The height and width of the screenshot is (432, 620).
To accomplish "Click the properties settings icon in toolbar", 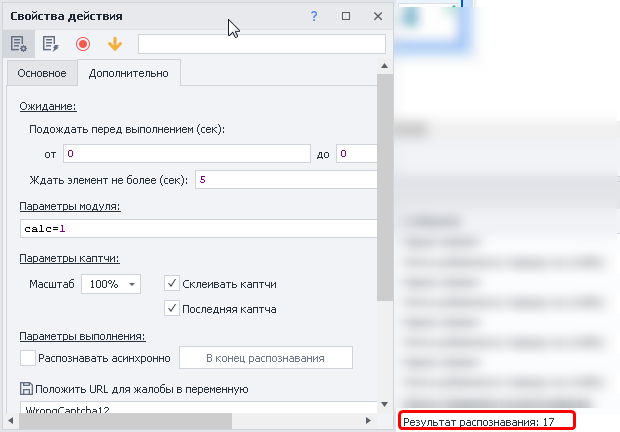I will click(x=17, y=44).
